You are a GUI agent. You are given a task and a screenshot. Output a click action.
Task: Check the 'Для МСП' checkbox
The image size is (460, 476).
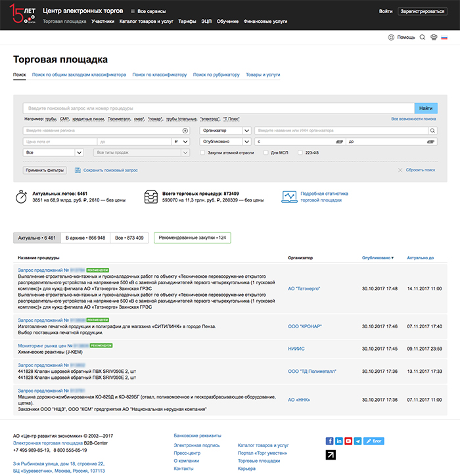265,152
